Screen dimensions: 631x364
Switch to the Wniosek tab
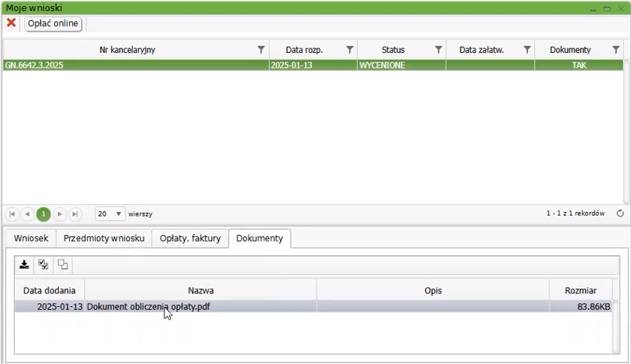(31, 239)
